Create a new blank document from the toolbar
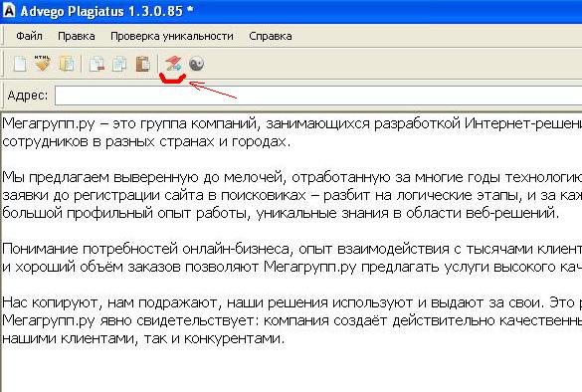 coord(20,64)
